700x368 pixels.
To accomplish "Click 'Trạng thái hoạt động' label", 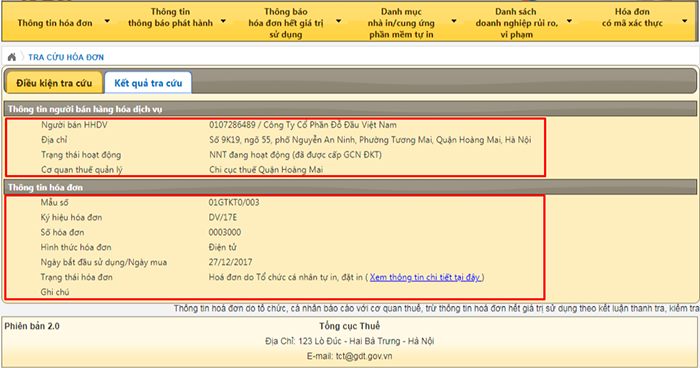I will (81, 155).
